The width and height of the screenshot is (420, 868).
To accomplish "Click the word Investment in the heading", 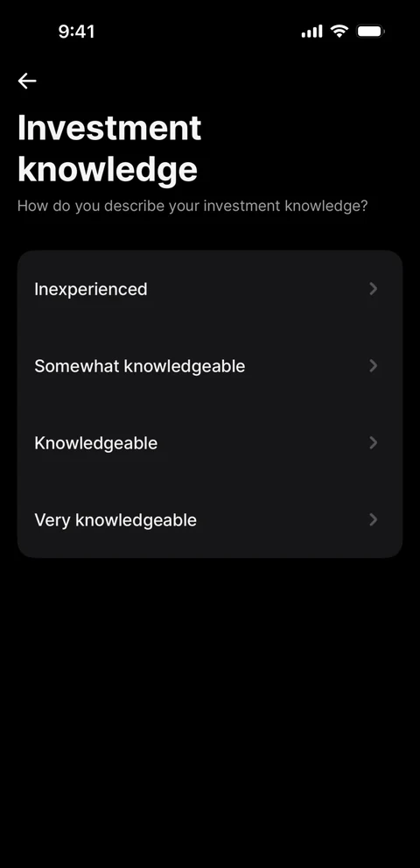I will (x=109, y=128).
